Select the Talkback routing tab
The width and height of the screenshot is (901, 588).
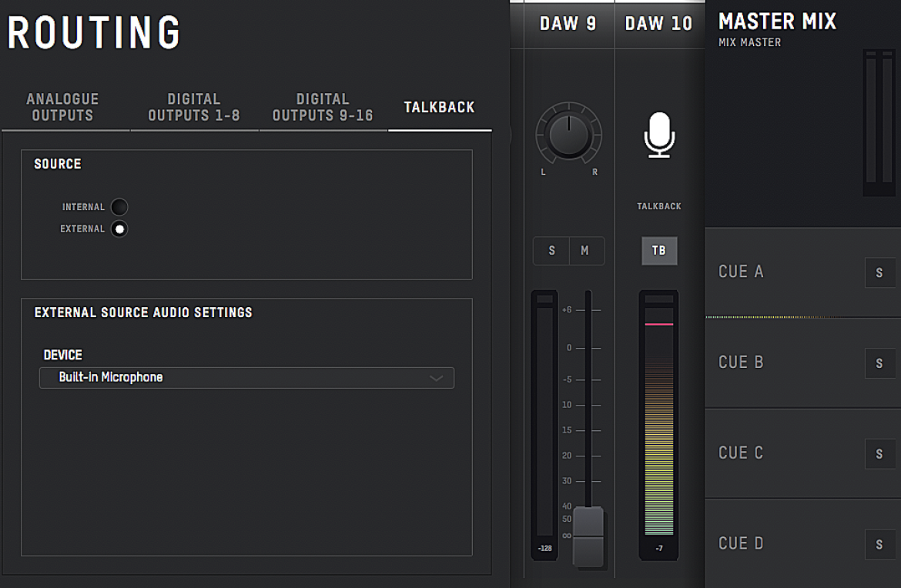(x=440, y=108)
